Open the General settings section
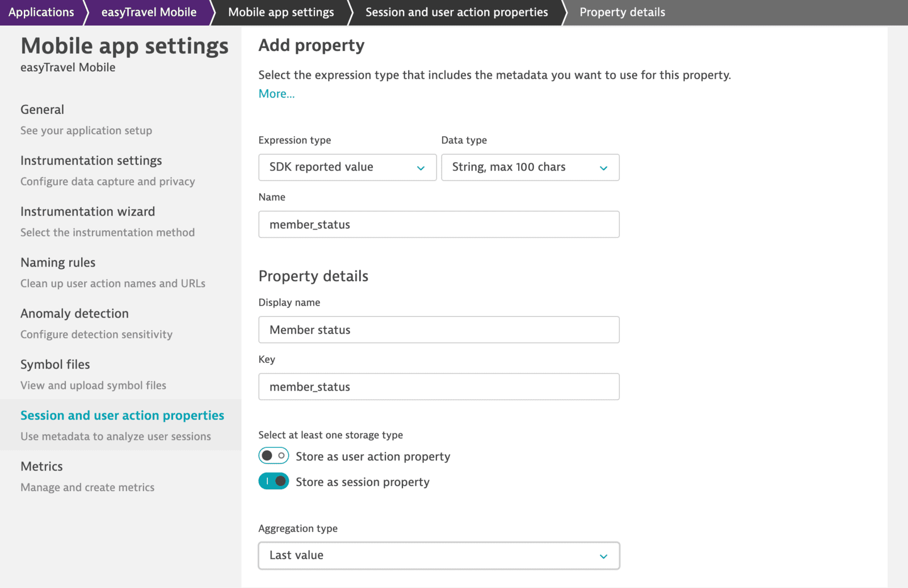Viewport: 908px width, 588px height. (42, 109)
